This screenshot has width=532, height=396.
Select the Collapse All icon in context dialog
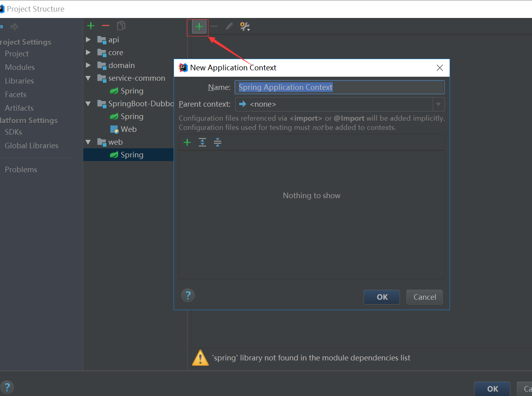click(x=217, y=142)
